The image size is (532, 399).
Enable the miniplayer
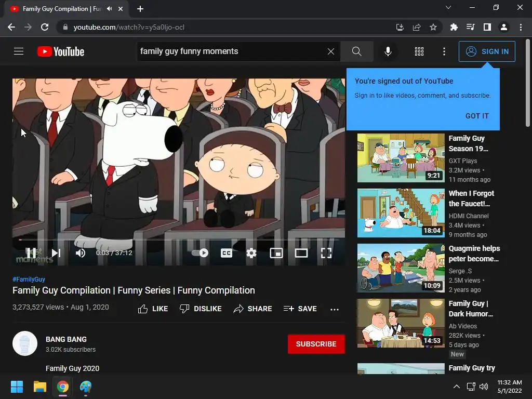tap(276, 253)
